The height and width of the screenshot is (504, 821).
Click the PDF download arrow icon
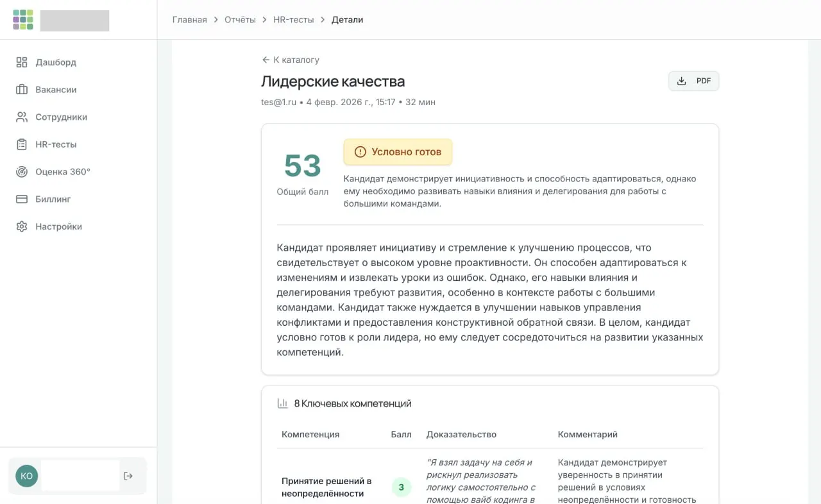click(x=682, y=81)
